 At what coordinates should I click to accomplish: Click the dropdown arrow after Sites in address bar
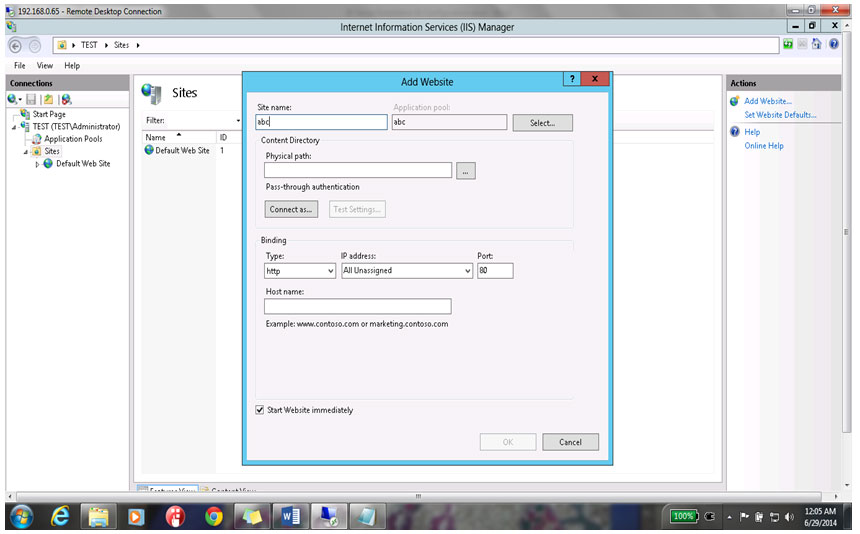(138, 46)
